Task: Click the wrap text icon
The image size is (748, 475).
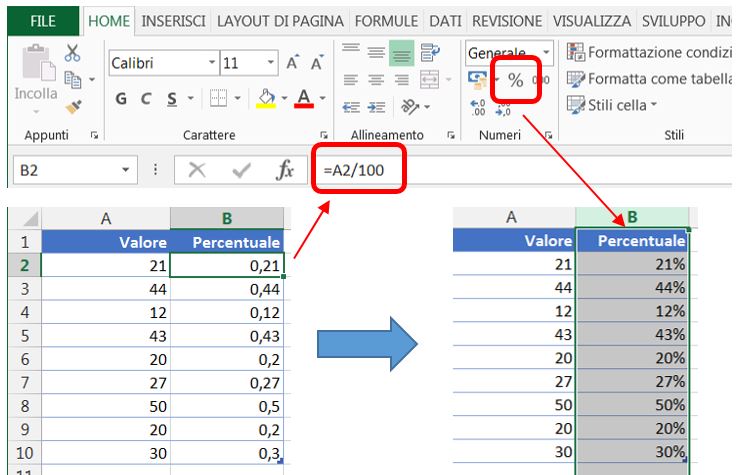Action: (430, 52)
